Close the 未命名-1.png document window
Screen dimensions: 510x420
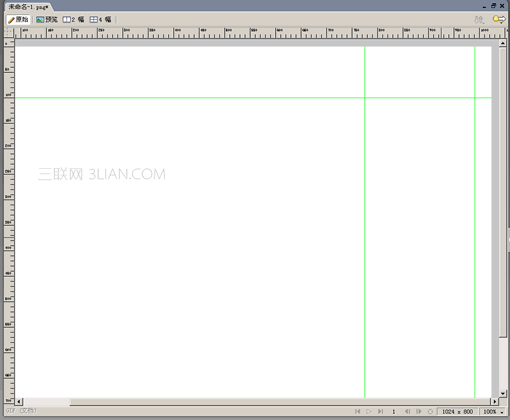502,6
